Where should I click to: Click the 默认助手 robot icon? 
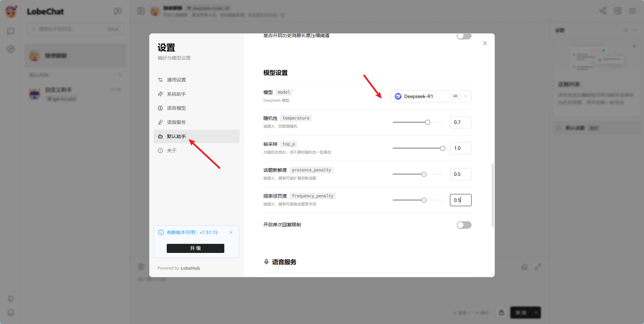[x=160, y=136]
